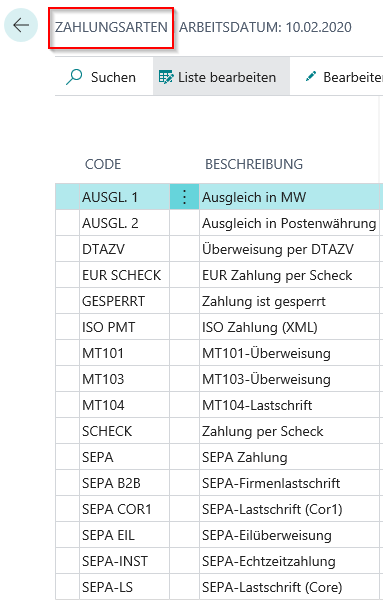Open the BESCHREIBUNG column header menu
The height and width of the screenshot is (610, 383).
tap(254, 164)
